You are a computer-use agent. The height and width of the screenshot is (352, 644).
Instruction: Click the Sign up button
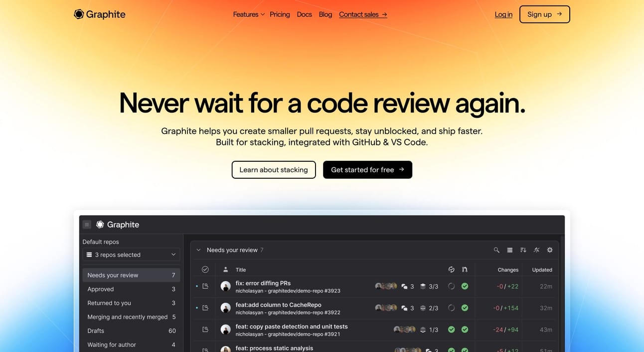[544, 14]
